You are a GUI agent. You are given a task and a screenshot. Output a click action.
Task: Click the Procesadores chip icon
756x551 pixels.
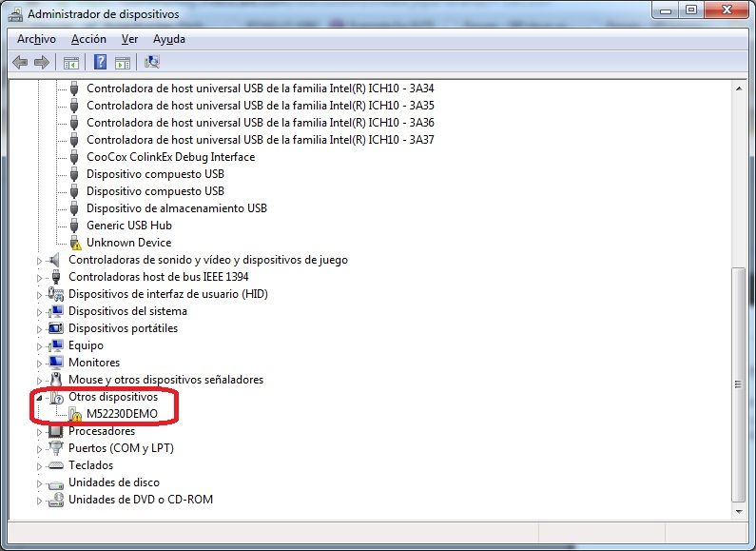point(56,431)
